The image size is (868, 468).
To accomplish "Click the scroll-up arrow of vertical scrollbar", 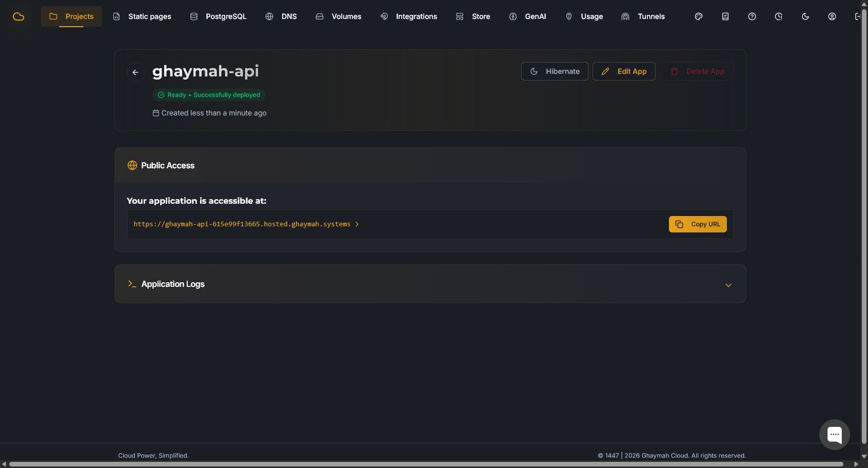I will pos(864,4).
